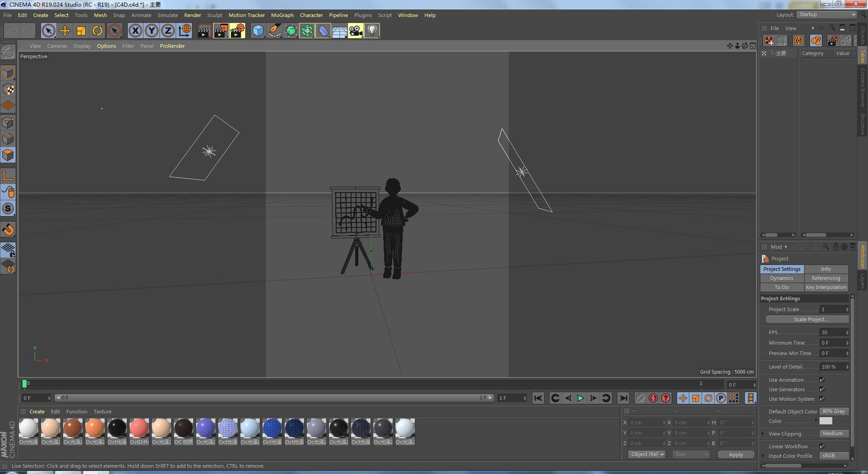Open the MoGraph menu
This screenshot has height=474, width=868.
click(282, 15)
